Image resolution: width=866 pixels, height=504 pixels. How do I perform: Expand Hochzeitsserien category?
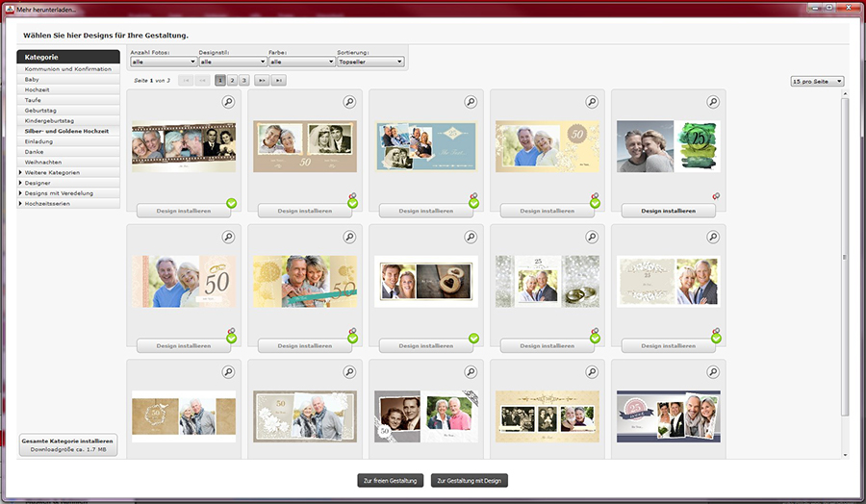(20, 204)
